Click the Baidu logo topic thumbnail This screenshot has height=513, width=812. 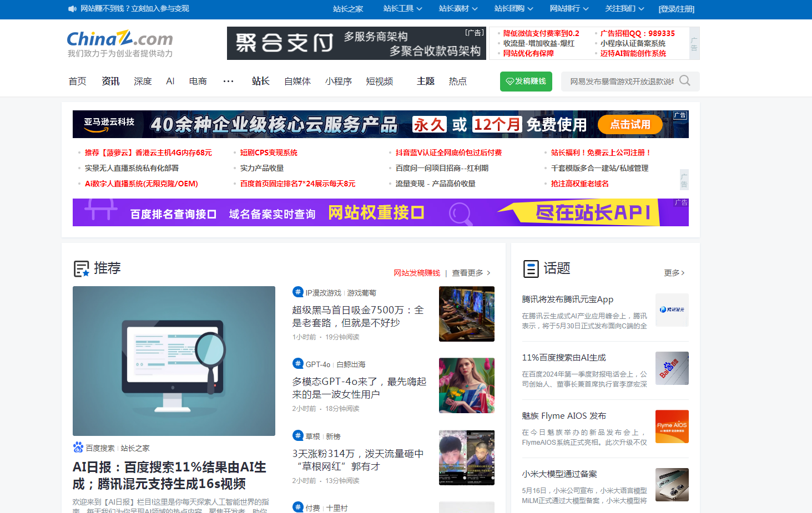click(x=672, y=368)
